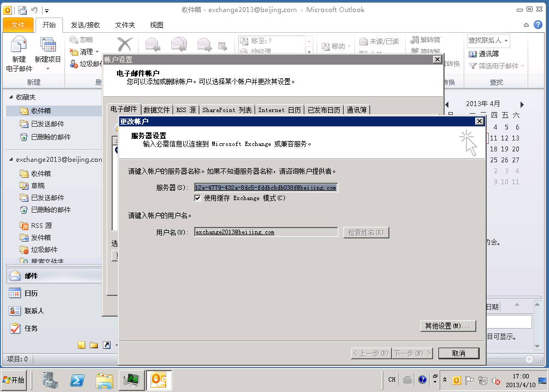Screen dimensions: 549x392
Task: Collapse the exchange2013@beijing.com mailbox tree
Action: point(11,160)
